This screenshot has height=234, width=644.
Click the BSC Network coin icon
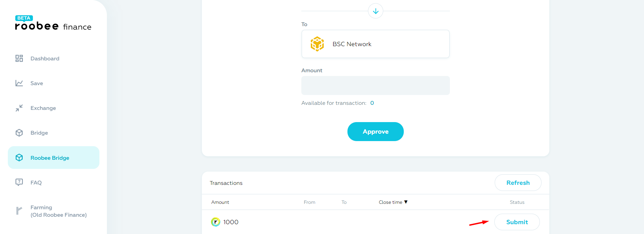[x=317, y=44]
